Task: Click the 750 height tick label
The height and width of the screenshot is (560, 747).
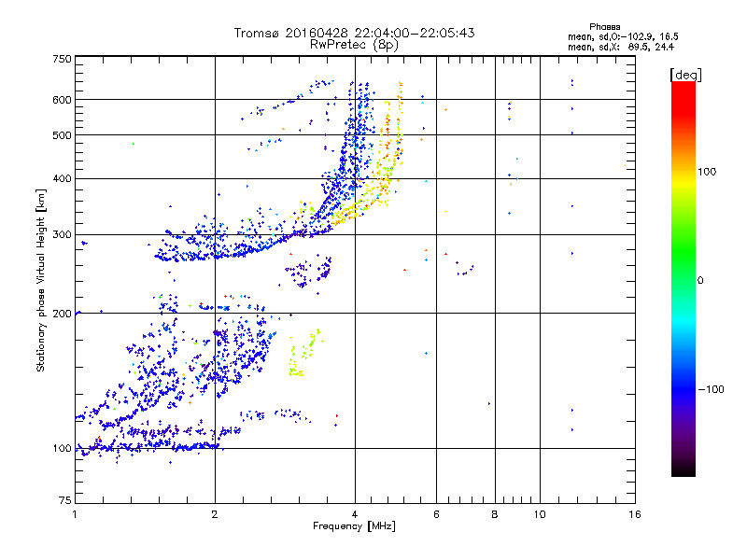Action: pos(62,59)
